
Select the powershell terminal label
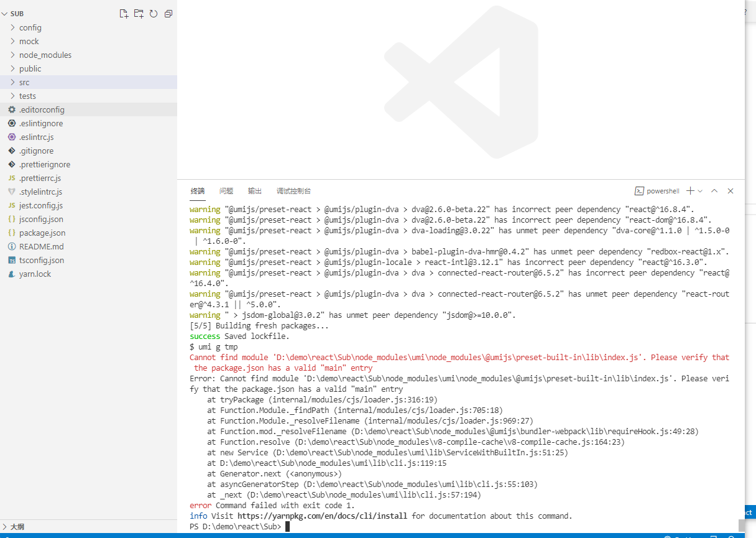click(x=663, y=191)
